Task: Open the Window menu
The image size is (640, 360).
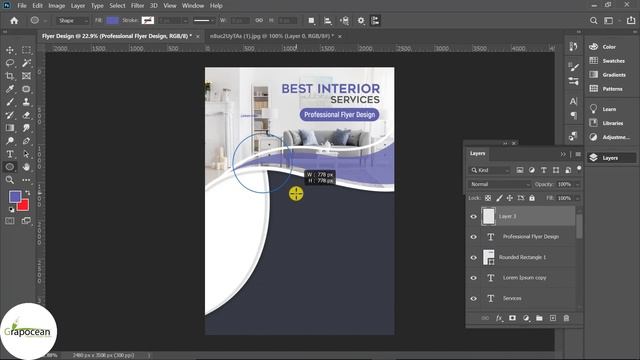Action: 193,6
